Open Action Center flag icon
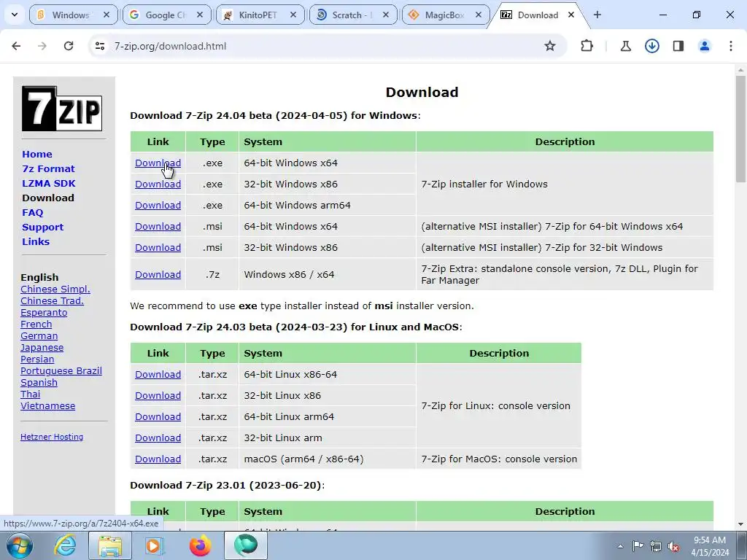The width and height of the screenshot is (747, 560). 638,546
